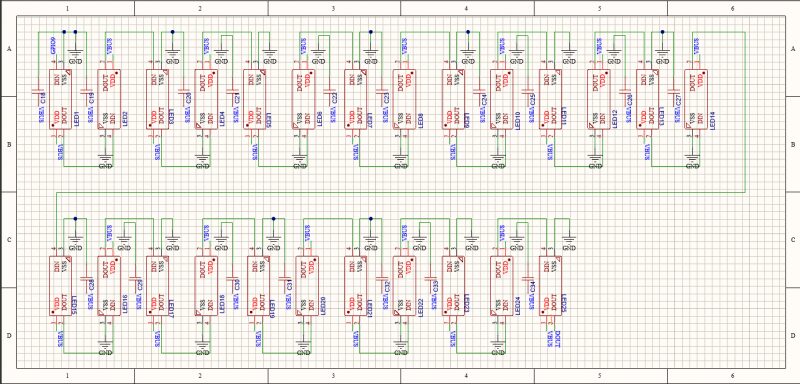The image size is (800, 384).
Task: Select the LED25 component symbol
Action: click(551, 286)
